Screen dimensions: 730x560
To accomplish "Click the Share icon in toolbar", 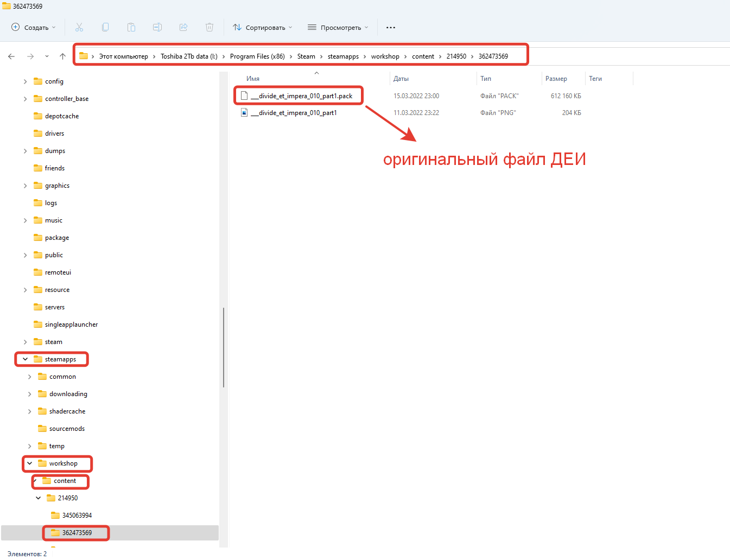I will click(183, 27).
